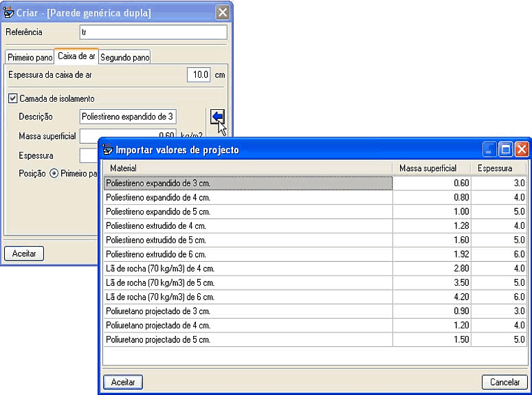
Task: Click the Descrição text field
Action: [128, 117]
